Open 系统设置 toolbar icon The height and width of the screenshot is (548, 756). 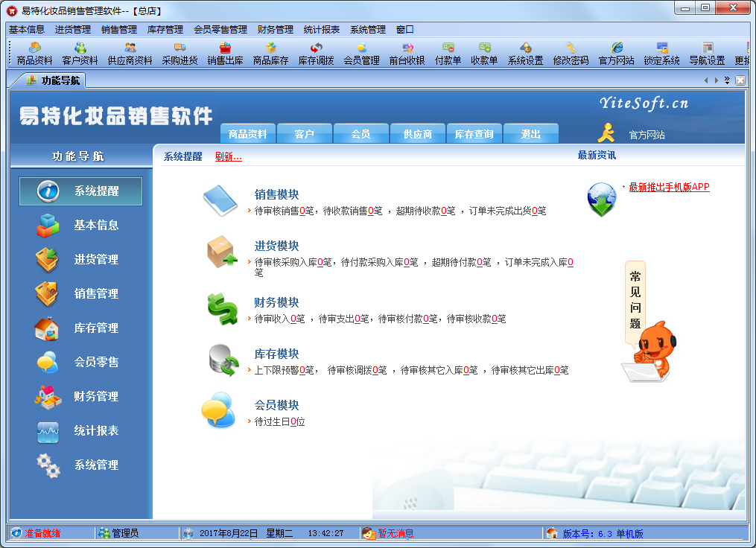point(525,54)
